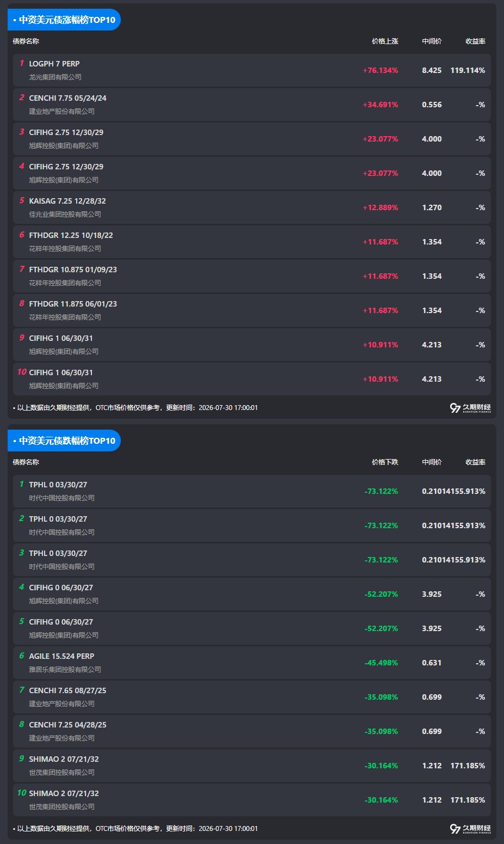Screen dimensions: 504x844
Task: Click issuer name 龙光集团有限公司
Action: (55, 77)
